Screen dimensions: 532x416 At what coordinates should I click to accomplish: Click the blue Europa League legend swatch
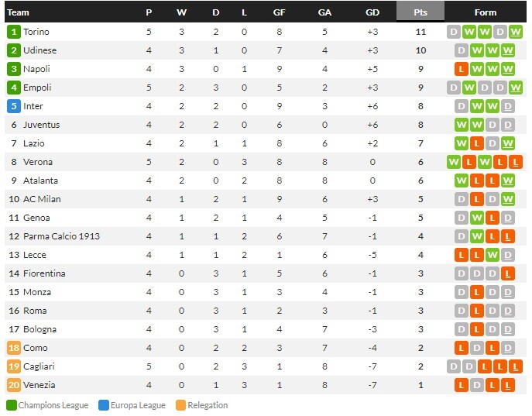[104, 405]
